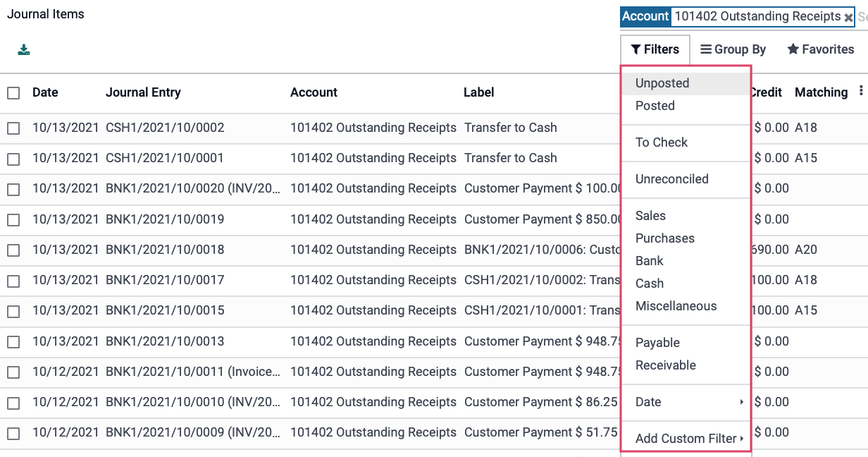Check the row CSH1/2021/10/0002

click(x=13, y=128)
